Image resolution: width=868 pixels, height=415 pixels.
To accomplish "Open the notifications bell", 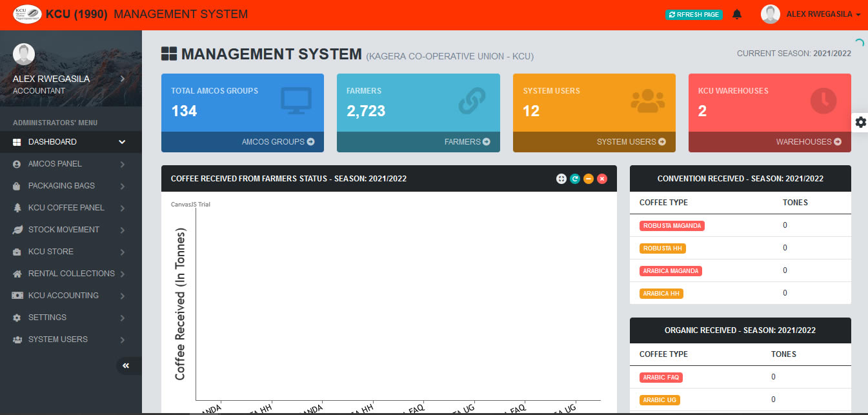I will (737, 14).
